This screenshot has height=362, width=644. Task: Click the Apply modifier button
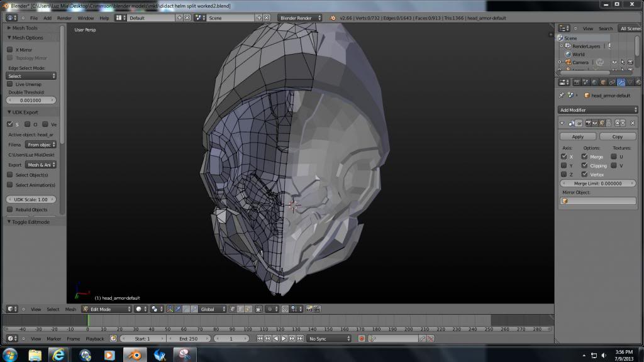tap(578, 136)
